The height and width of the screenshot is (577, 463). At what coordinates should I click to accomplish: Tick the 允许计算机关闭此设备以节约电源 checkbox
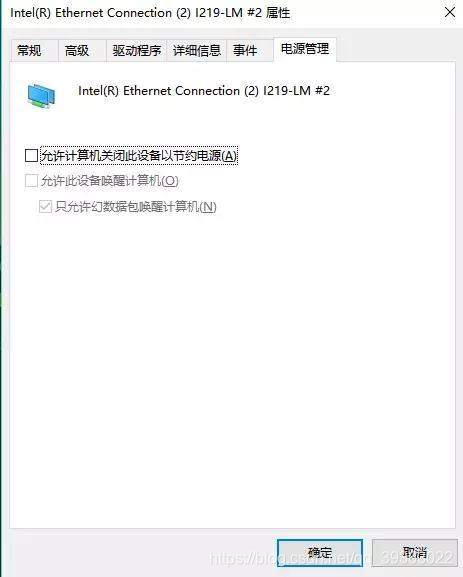31,156
